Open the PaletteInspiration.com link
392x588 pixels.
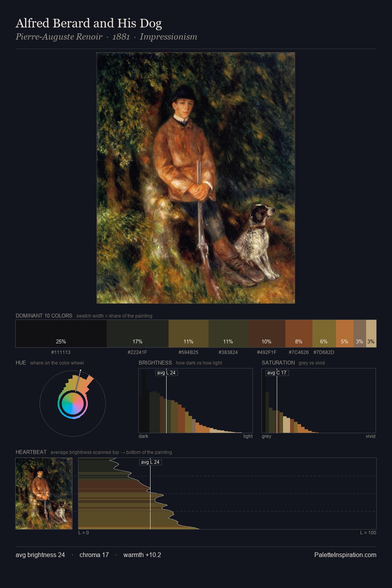pos(345,555)
